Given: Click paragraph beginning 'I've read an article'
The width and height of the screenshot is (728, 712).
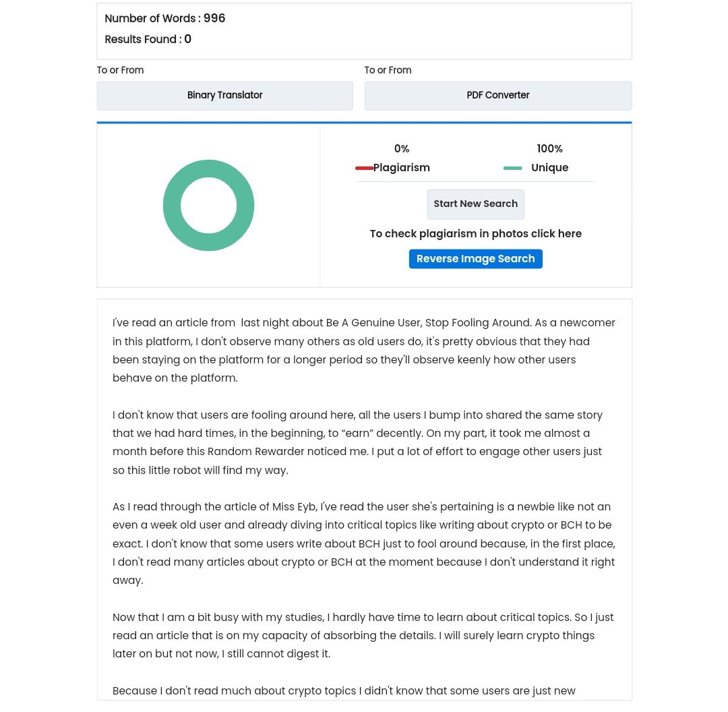Looking at the screenshot, I should click(x=364, y=350).
